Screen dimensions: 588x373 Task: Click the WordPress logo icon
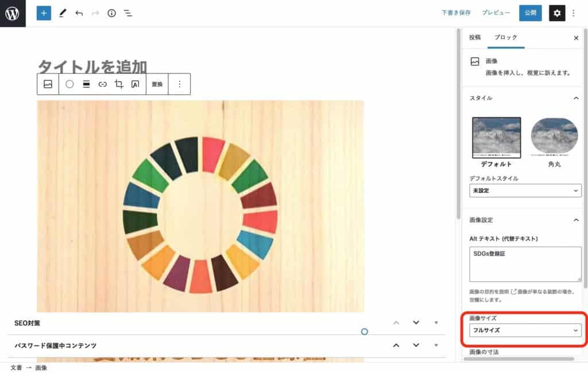[x=13, y=14]
